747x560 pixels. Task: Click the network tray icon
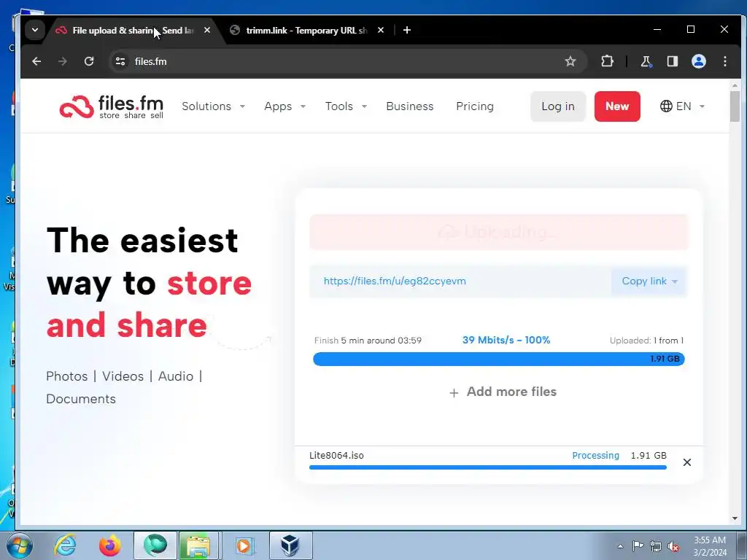(656, 546)
